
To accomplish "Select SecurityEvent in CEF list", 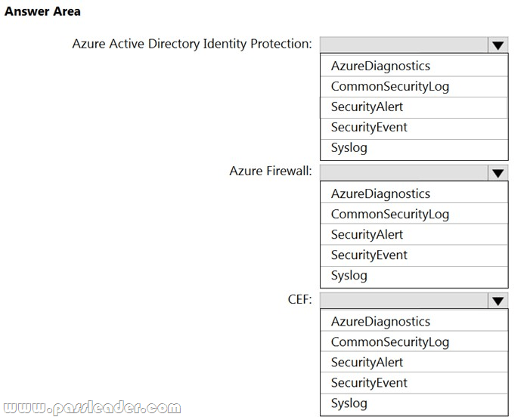I will 414,383.
